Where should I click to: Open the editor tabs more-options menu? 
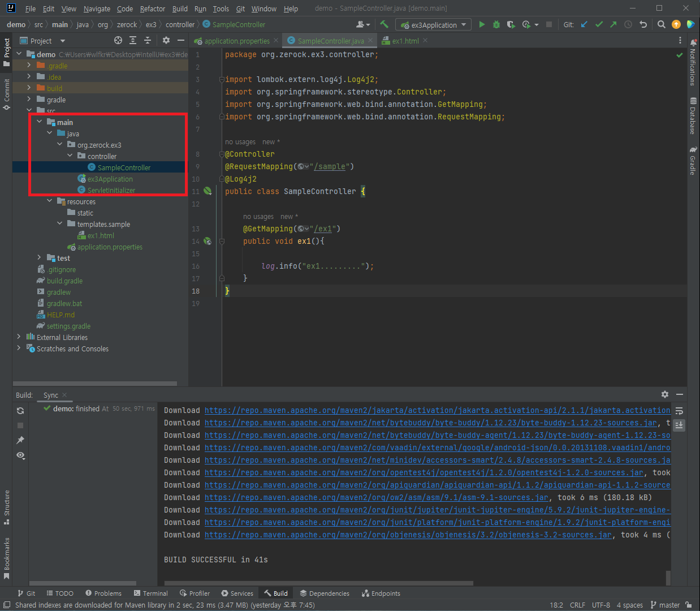680,41
